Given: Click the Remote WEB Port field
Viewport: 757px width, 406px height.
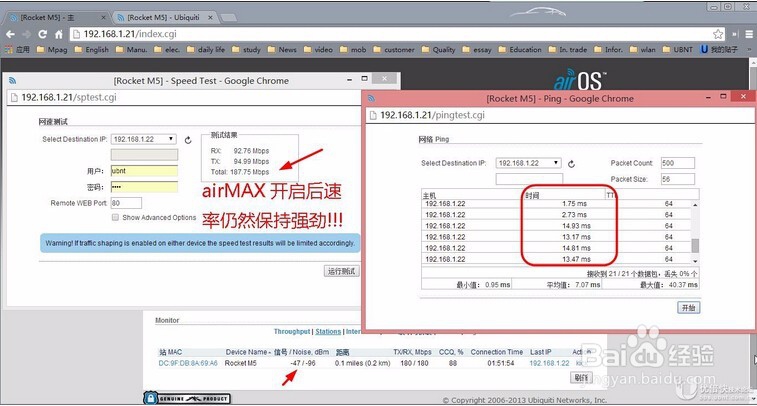Looking at the screenshot, I should [126, 203].
